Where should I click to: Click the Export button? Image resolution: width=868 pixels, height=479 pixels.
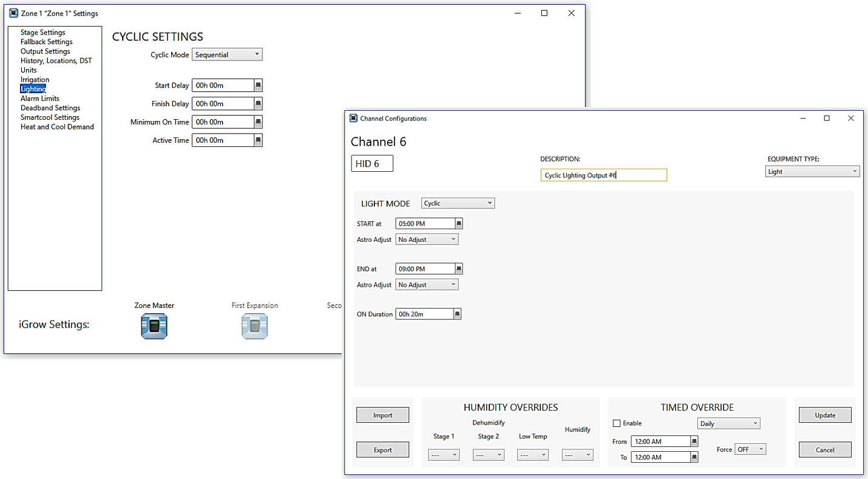coord(383,449)
